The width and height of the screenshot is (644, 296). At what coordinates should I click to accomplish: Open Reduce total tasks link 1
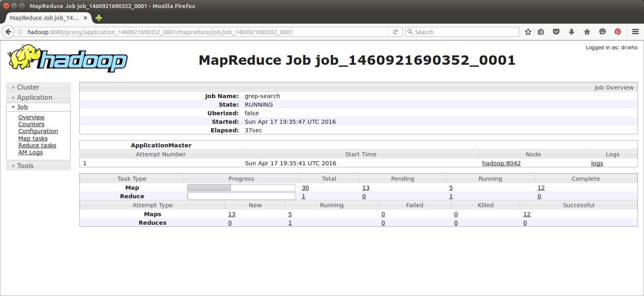click(x=303, y=196)
